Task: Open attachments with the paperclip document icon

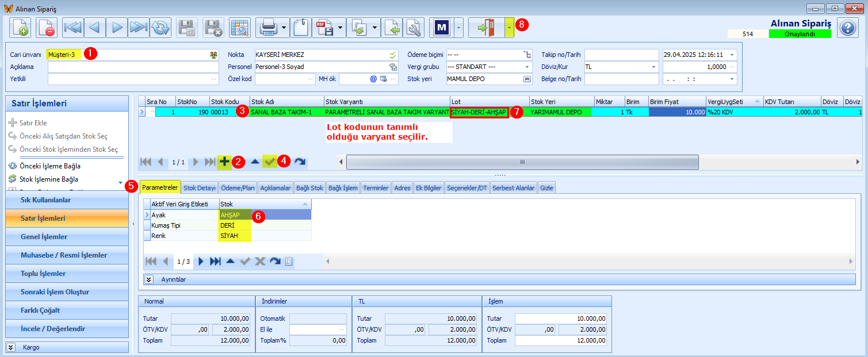Action: pyautogui.click(x=301, y=28)
